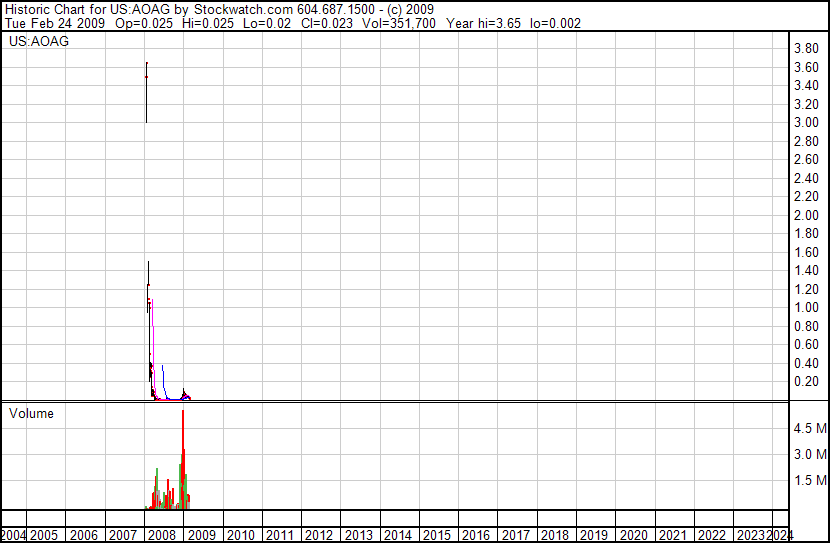Click the 2012 year label
This screenshot has height=543, width=830.
pyautogui.click(x=319, y=535)
